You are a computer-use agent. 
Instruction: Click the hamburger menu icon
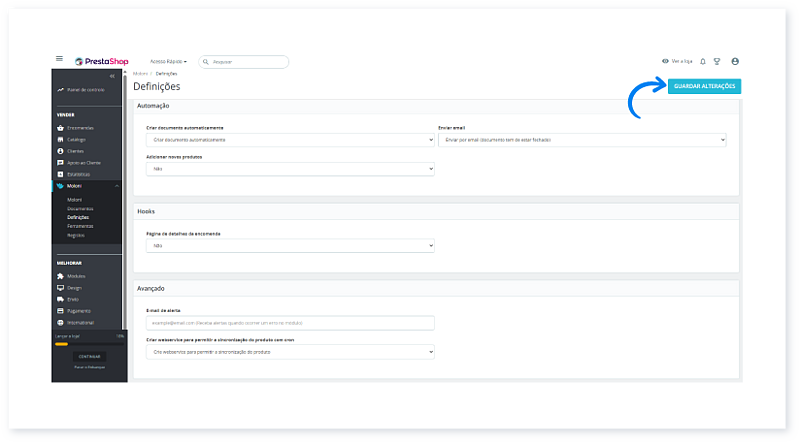(59, 60)
